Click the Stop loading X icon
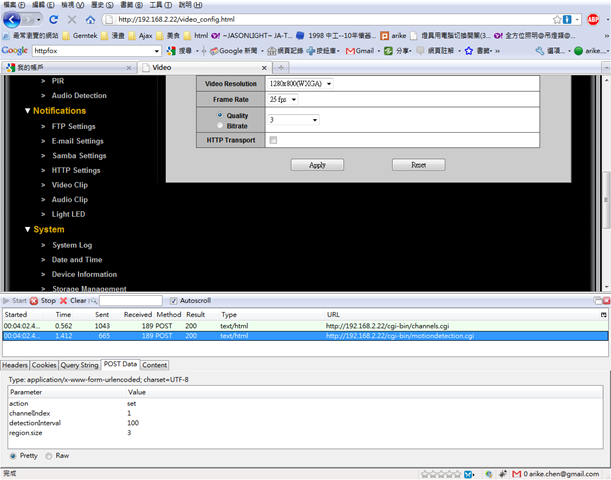The width and height of the screenshot is (611, 480). coord(72,19)
